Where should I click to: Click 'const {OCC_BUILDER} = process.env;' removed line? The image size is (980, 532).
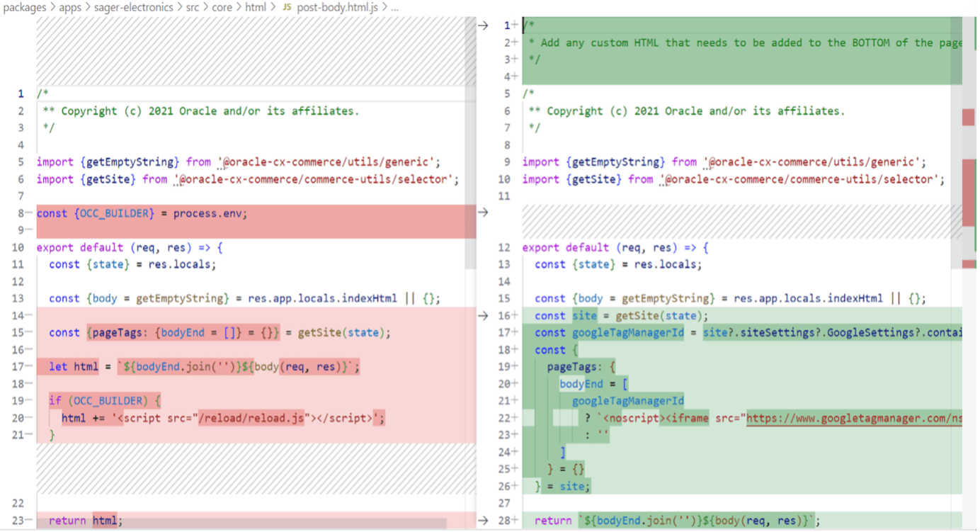(142, 213)
